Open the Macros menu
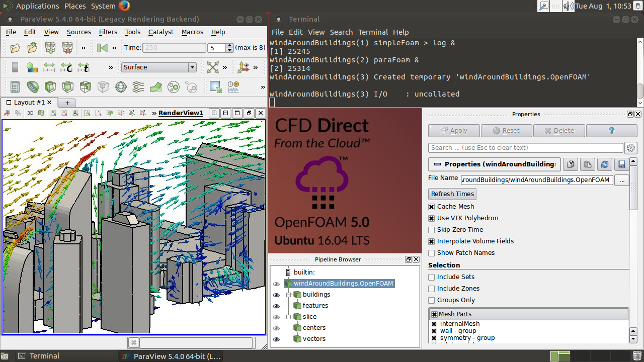Screen dimensions: 644x362 click(x=193, y=32)
